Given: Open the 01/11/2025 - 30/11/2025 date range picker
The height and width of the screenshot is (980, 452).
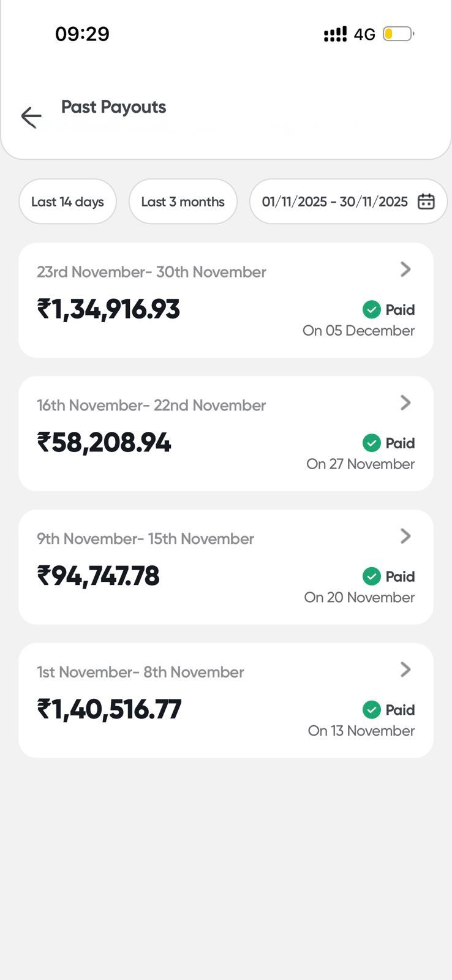Looking at the screenshot, I should tap(335, 202).
